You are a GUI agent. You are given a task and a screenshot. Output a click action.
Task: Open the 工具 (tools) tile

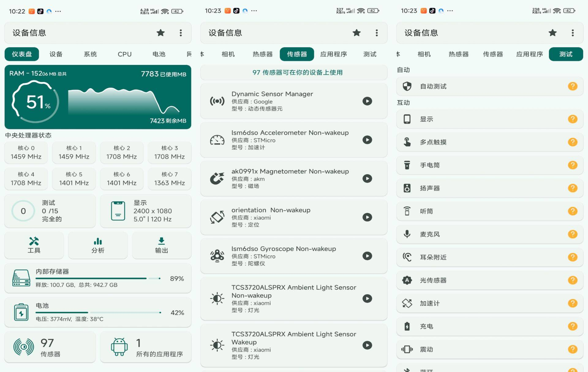tap(34, 245)
